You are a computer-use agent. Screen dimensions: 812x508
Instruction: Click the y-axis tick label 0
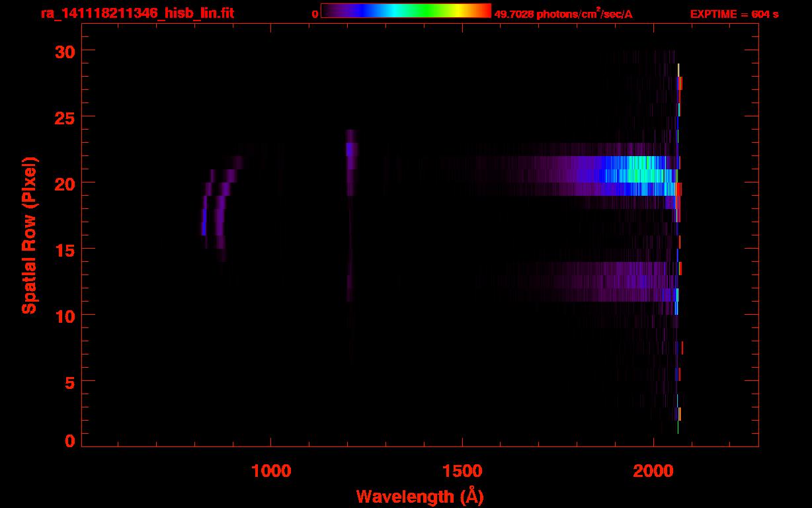69,440
